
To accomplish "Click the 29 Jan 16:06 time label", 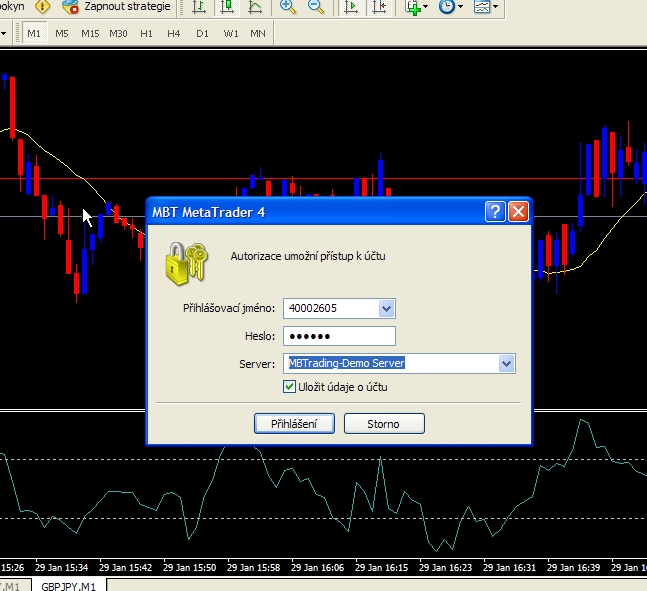I will [x=317, y=567].
